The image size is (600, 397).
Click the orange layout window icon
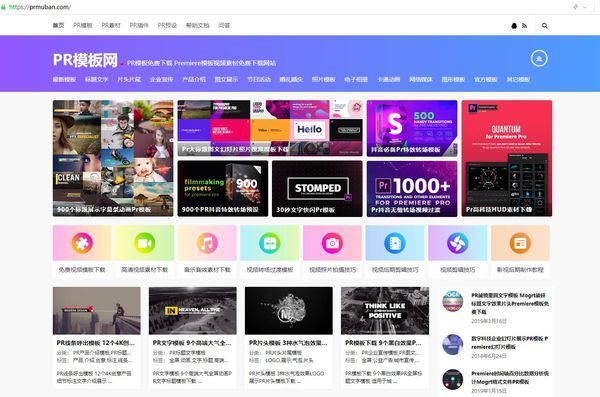520,243
